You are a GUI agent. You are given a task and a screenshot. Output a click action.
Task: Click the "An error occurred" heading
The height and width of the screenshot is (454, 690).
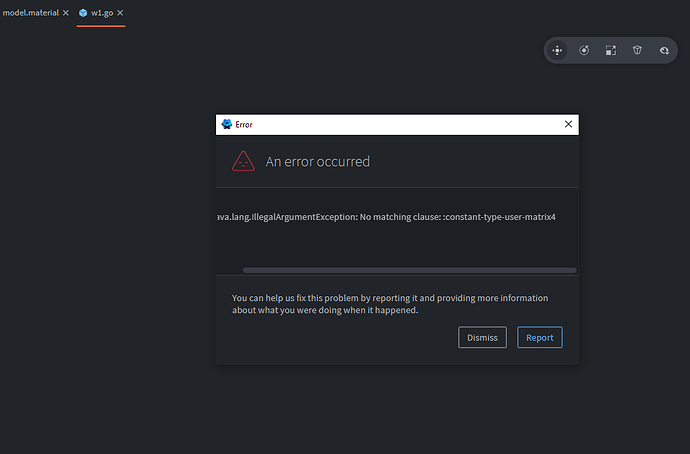click(317, 161)
